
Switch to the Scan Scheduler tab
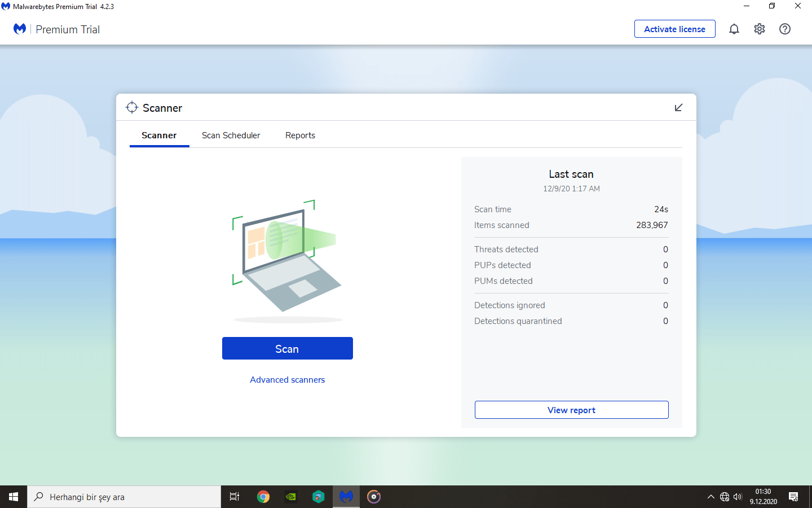pyautogui.click(x=231, y=135)
